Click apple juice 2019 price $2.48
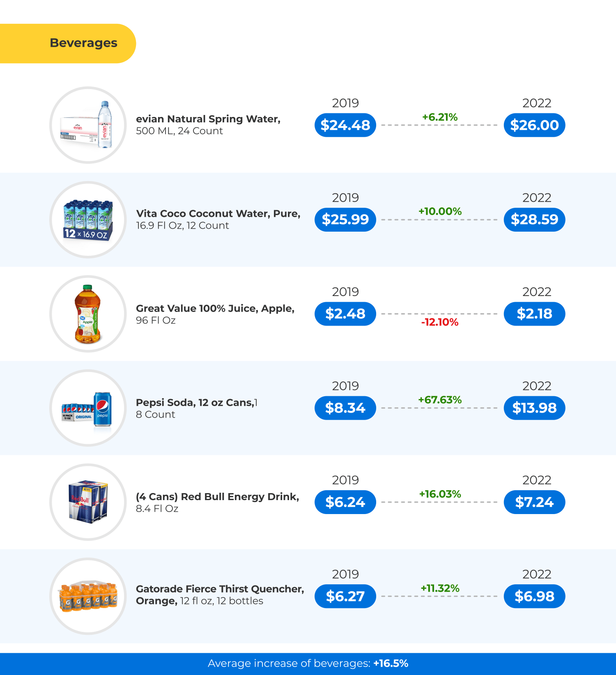Screen dimensions: 616x675 coord(345,314)
